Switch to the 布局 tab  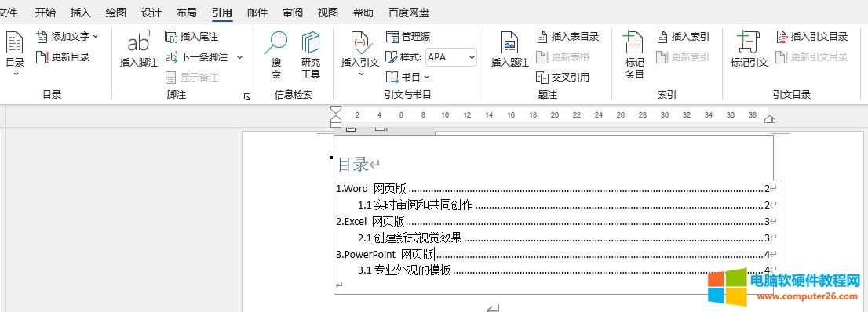point(186,13)
